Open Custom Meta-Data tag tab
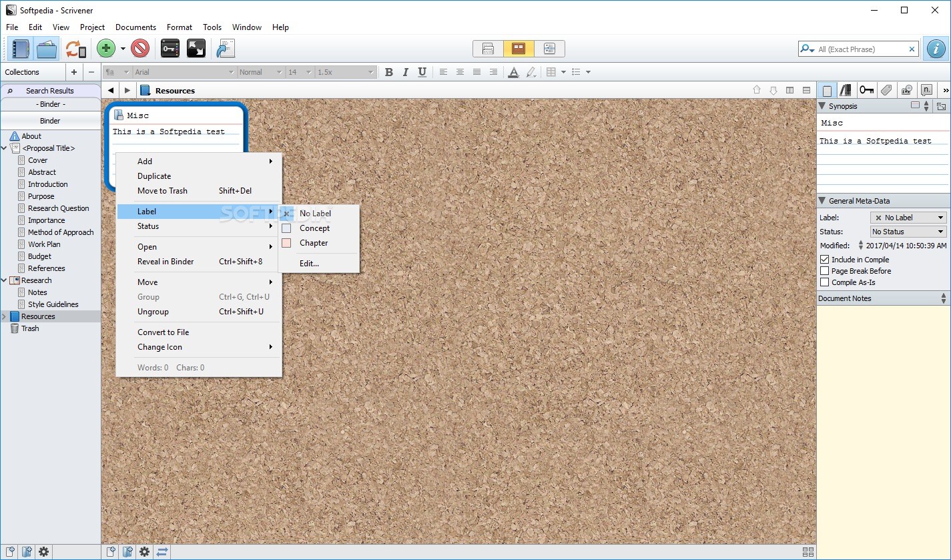951x560 pixels. [886, 90]
